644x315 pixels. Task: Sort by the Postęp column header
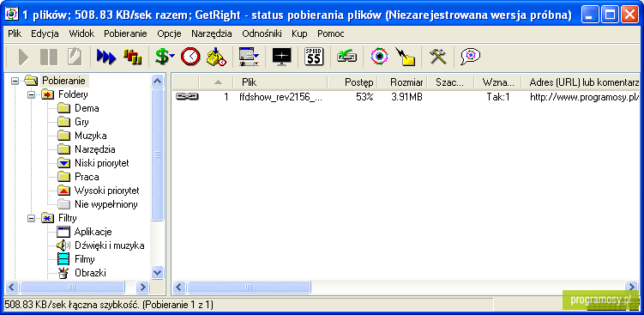click(352, 82)
